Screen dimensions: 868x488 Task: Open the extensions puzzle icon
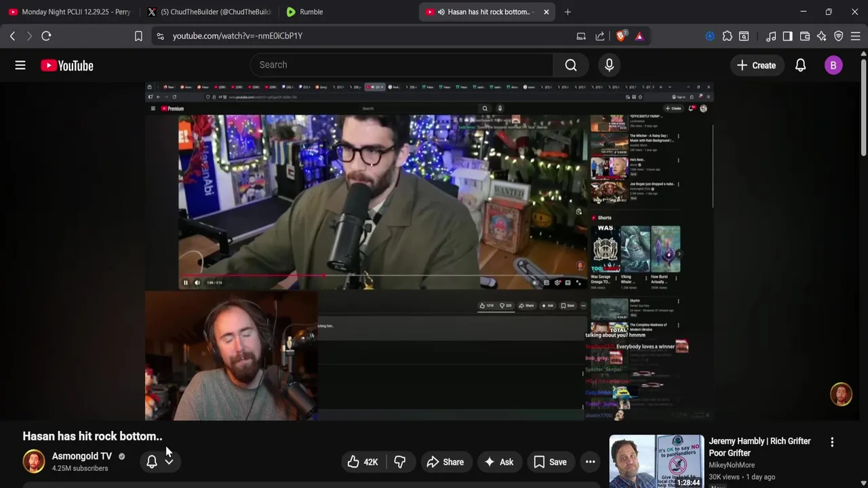(727, 36)
